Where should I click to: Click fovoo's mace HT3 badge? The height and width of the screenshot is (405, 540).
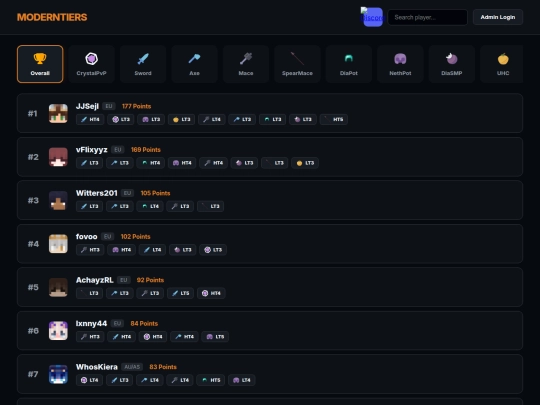90,250
